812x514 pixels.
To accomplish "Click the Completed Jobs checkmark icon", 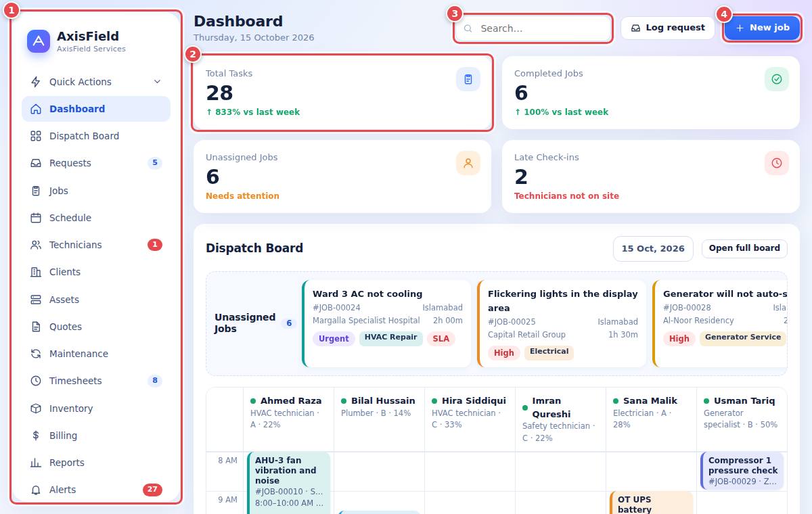I will tap(777, 79).
